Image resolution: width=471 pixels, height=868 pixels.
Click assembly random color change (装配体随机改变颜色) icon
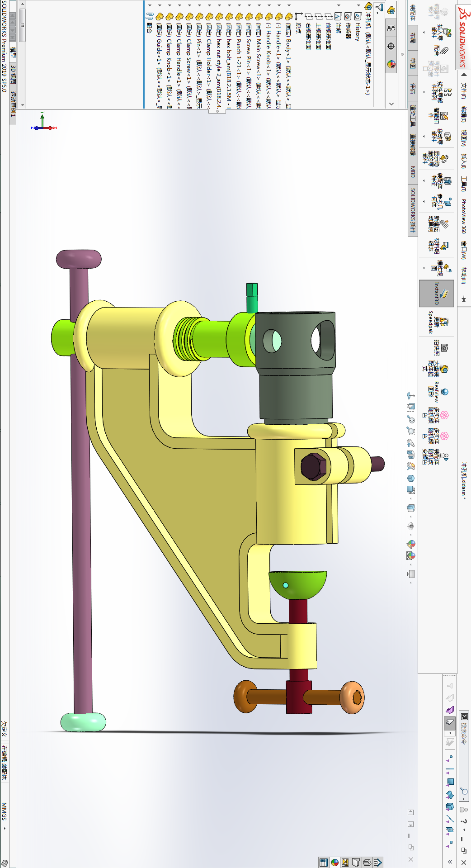445,457
